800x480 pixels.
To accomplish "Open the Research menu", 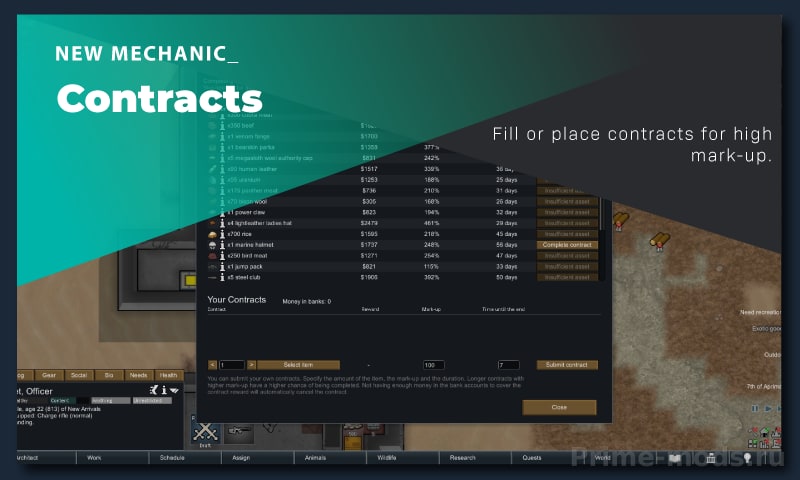I will (x=475, y=458).
